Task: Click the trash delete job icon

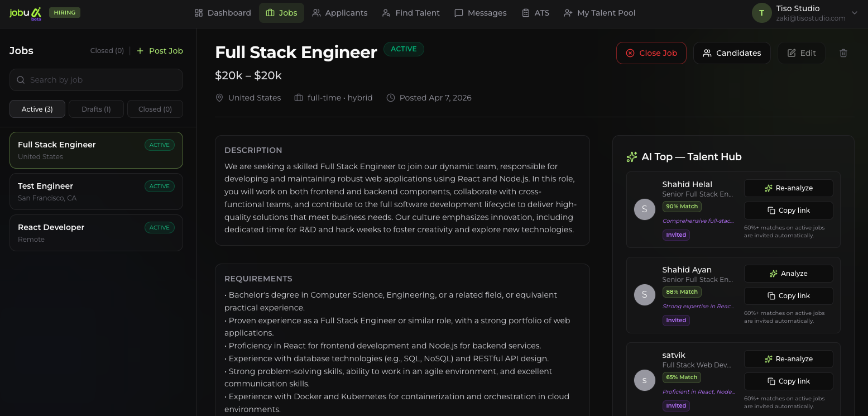Action: [x=843, y=53]
